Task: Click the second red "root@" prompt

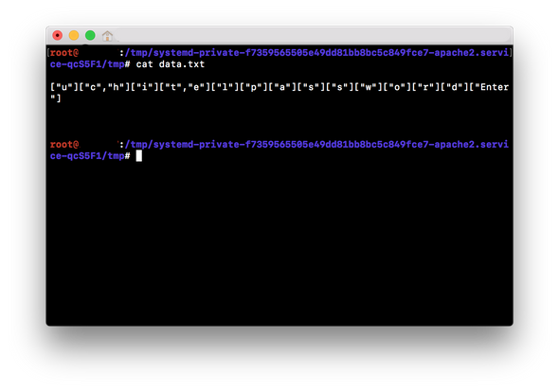Action: (x=64, y=144)
